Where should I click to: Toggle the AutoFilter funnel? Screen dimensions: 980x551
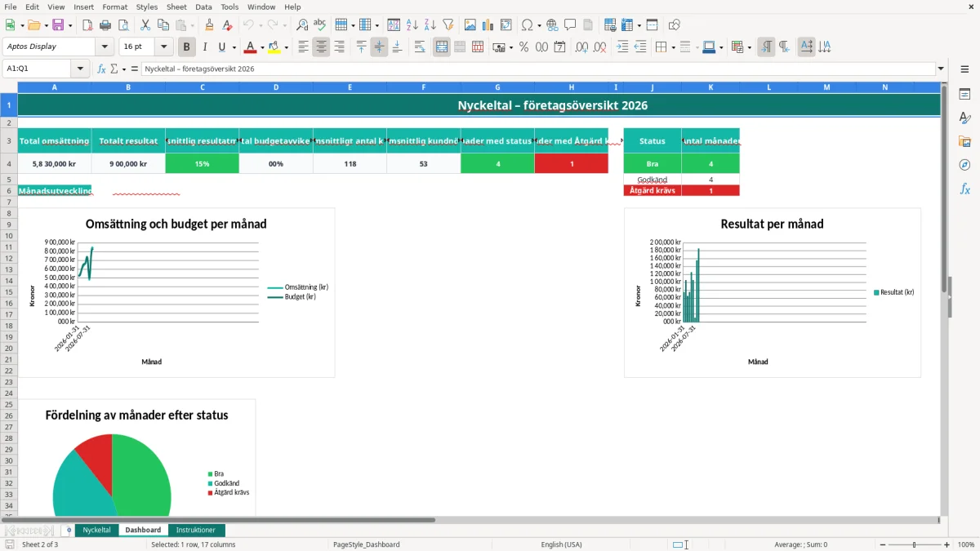[x=448, y=25]
